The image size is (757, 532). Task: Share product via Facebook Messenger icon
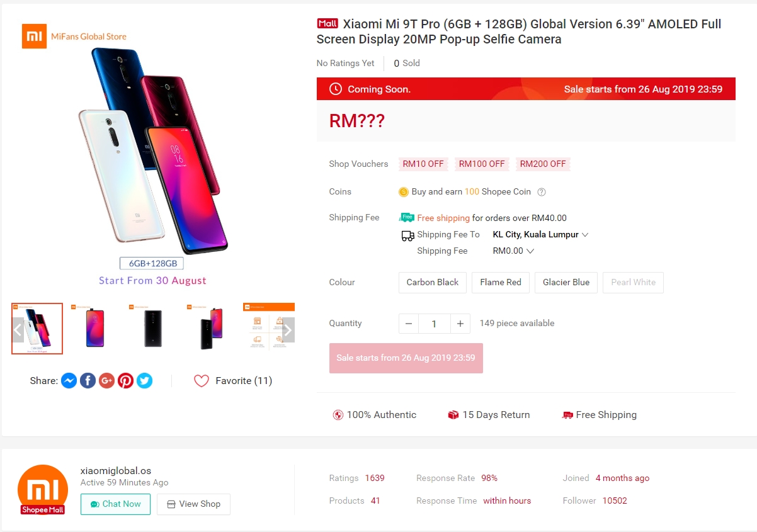(69, 380)
